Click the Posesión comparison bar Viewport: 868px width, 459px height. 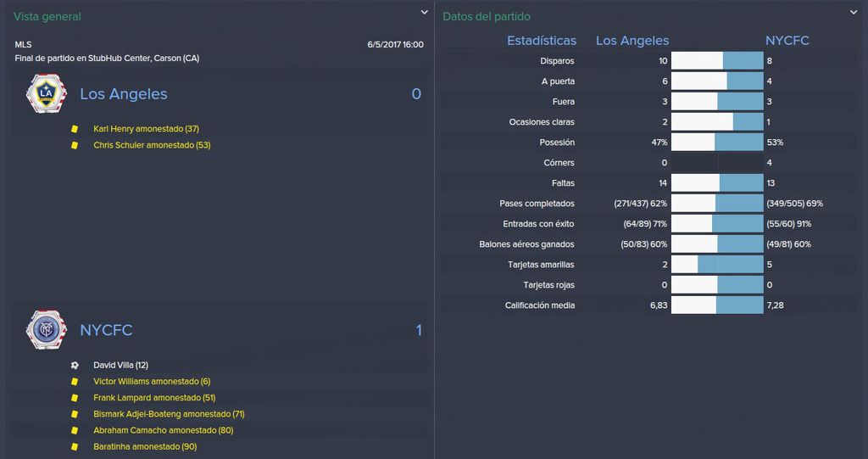tap(717, 143)
